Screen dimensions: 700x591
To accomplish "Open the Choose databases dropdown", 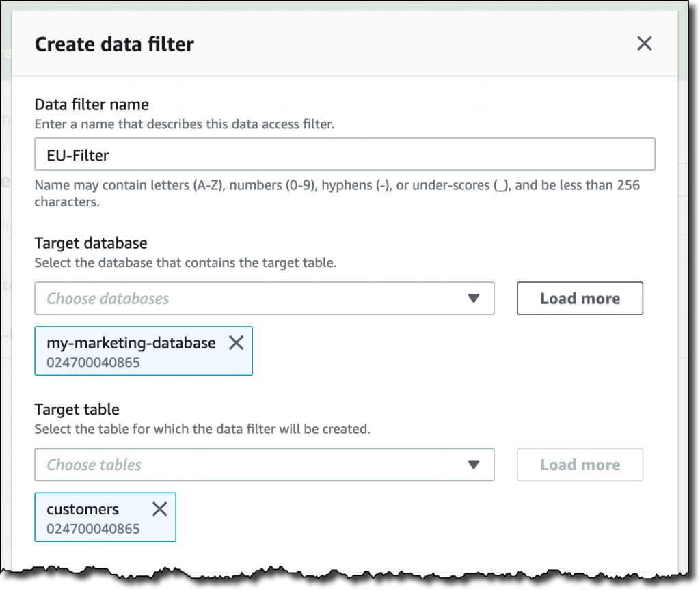I will (265, 298).
